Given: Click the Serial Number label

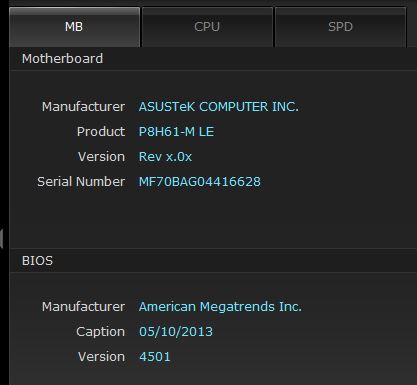Looking at the screenshot, I should (81, 182).
